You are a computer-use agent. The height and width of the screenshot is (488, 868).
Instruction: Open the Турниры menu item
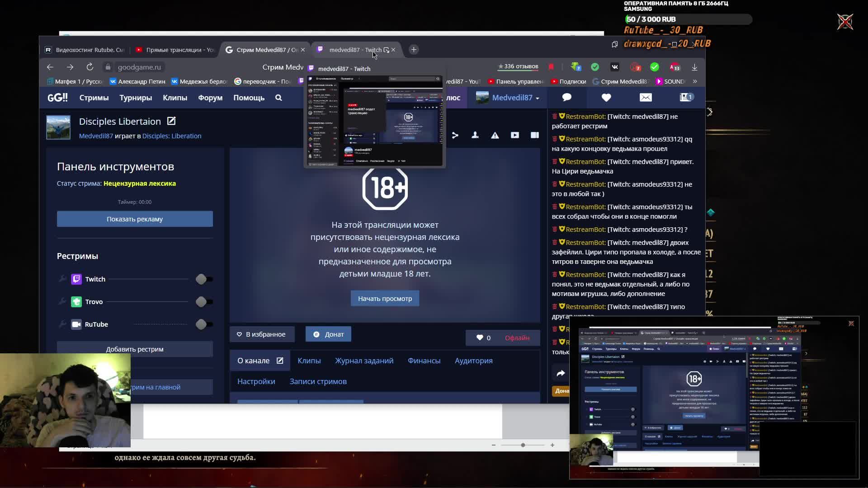(136, 98)
